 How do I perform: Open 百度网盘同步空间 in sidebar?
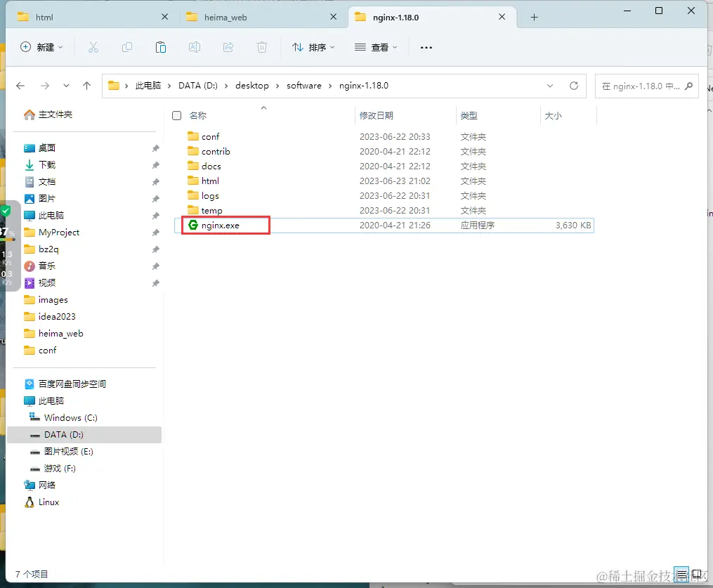pyautogui.click(x=65, y=384)
